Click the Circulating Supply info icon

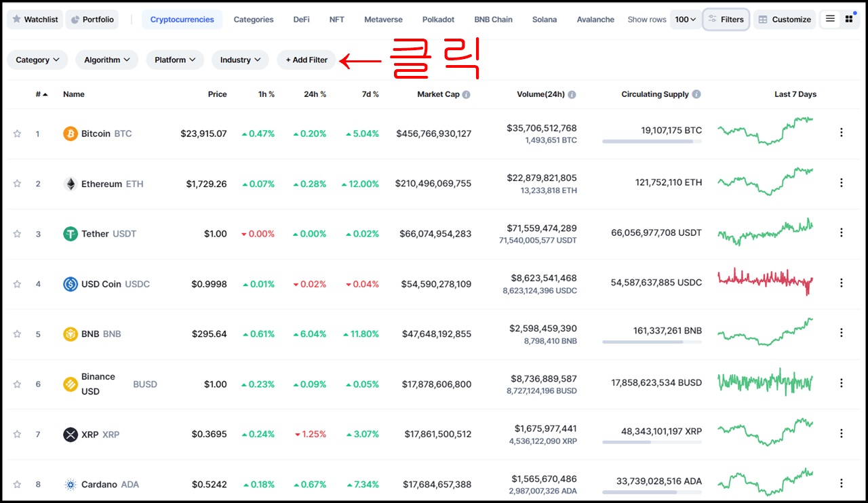tap(696, 95)
